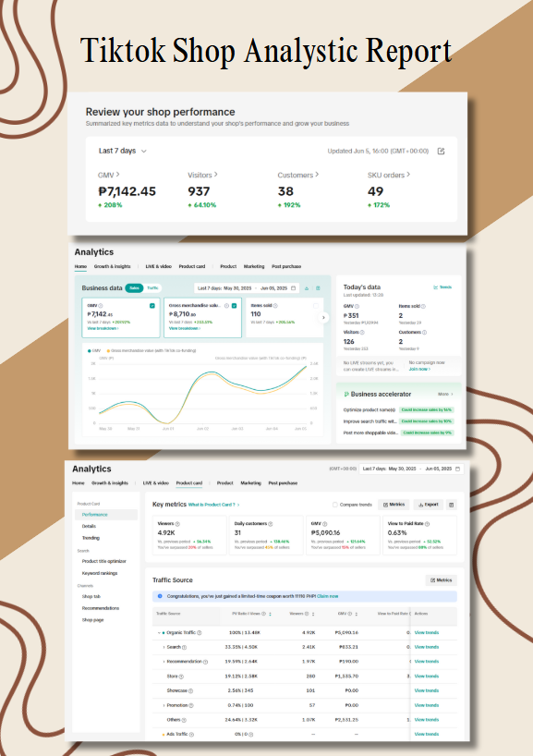This screenshot has height=756, width=533.
Task: Click the Export button in Key metrics
Action: click(x=429, y=505)
